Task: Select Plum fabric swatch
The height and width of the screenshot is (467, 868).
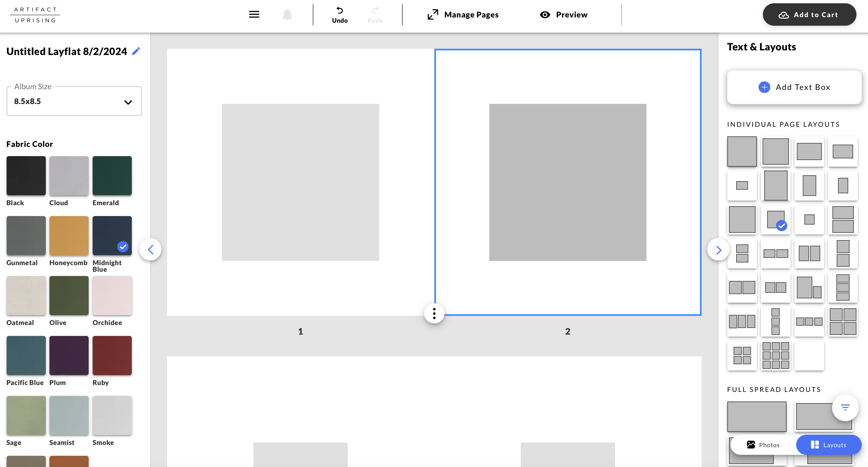Action: coord(69,355)
